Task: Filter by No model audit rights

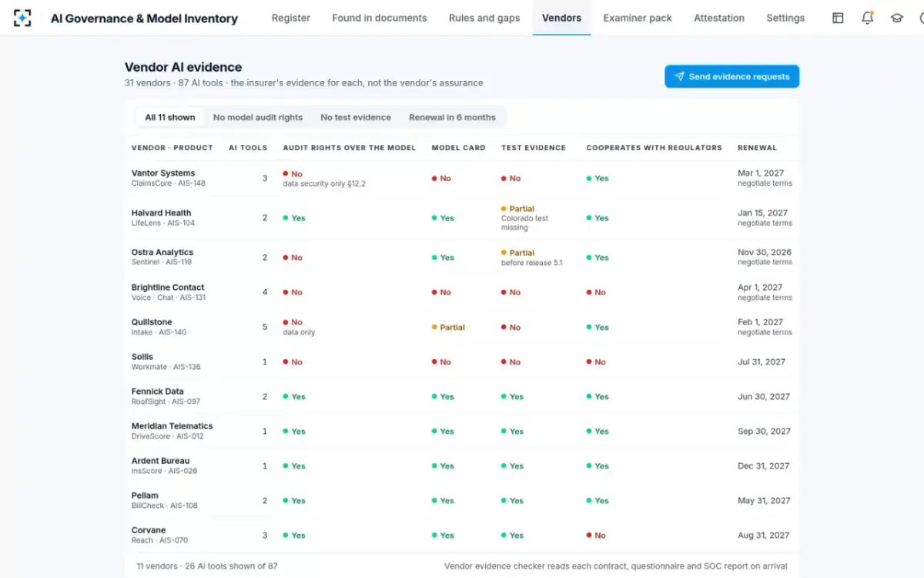Action: click(x=258, y=117)
